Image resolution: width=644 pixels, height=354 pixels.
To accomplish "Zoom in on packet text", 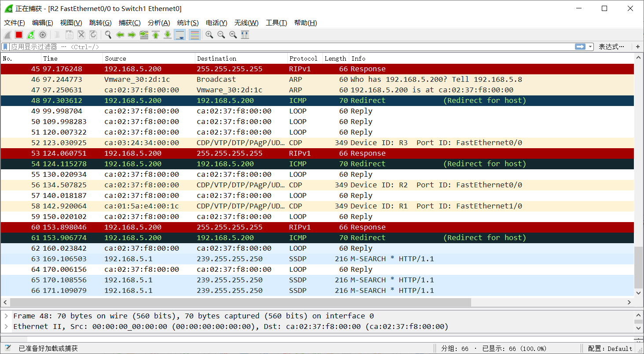I will [209, 35].
